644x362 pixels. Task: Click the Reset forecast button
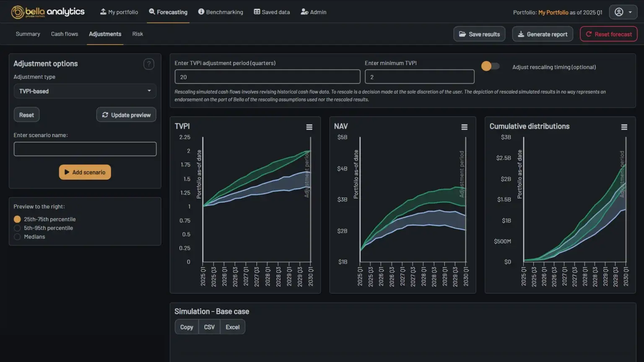click(608, 34)
